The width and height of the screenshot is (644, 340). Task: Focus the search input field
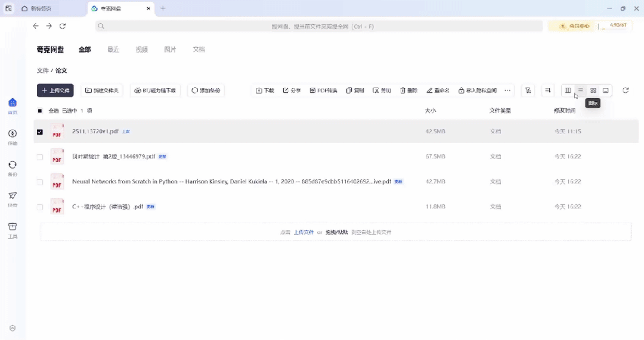point(318,26)
